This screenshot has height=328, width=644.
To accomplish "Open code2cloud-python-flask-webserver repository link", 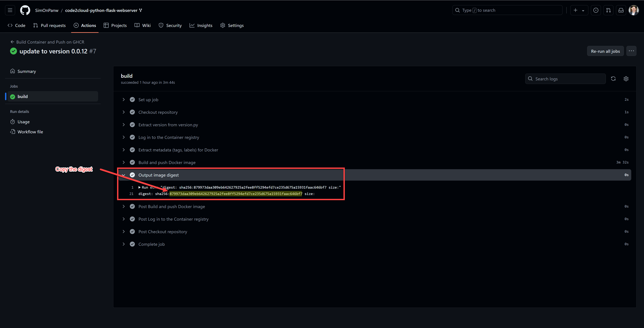I will (x=101, y=10).
